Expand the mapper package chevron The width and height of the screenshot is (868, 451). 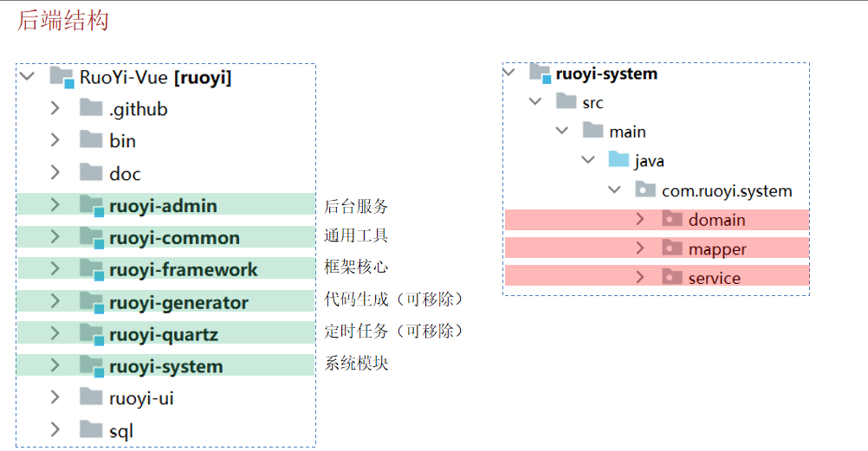640,248
